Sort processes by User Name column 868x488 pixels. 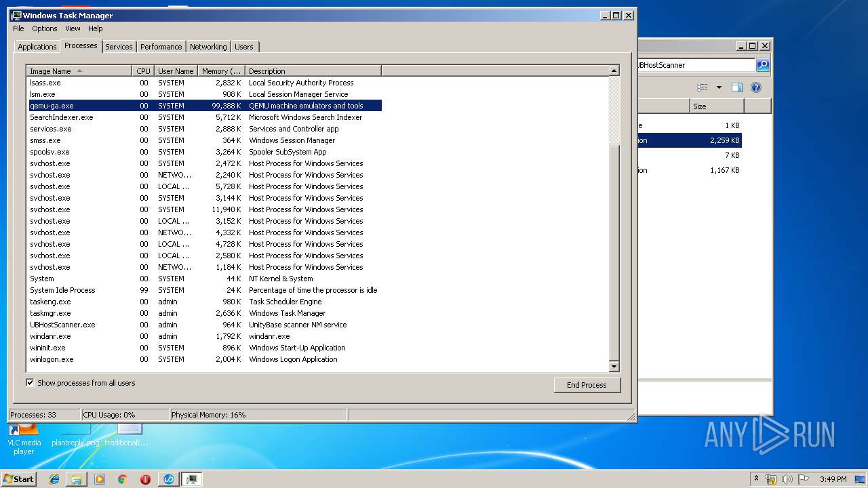[176, 70]
